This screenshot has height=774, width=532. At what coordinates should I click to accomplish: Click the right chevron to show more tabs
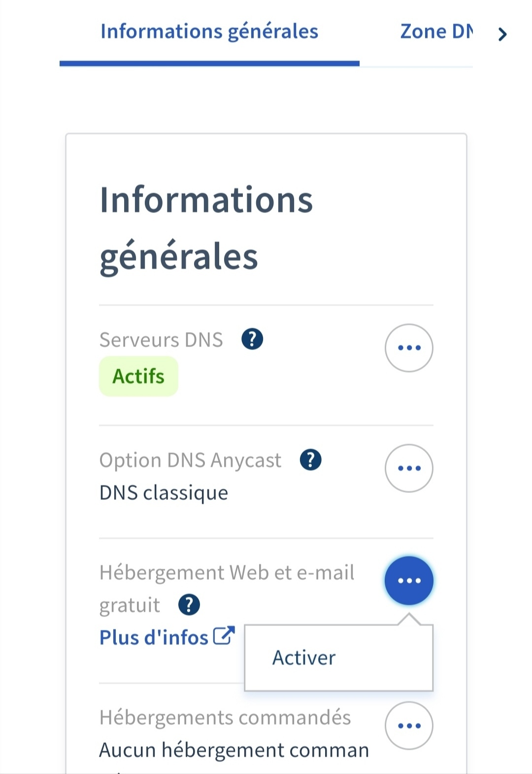pyautogui.click(x=502, y=34)
